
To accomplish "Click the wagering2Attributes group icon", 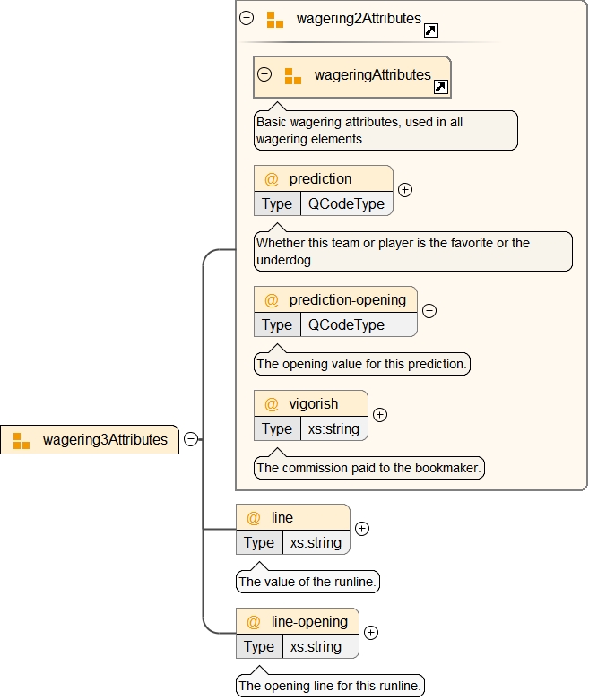I will (275, 19).
